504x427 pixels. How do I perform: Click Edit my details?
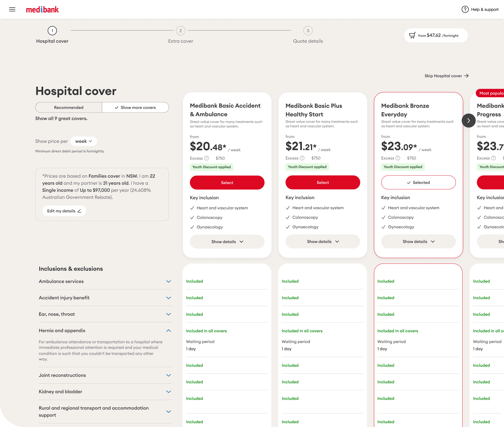pos(64,211)
